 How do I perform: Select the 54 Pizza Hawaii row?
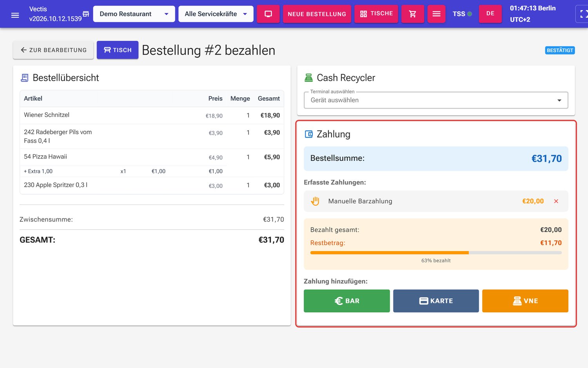click(152, 157)
